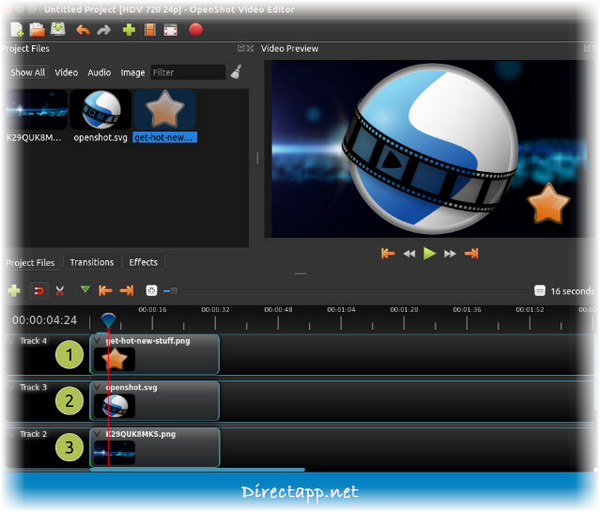
Task: Toggle the fullscreen icon in the top toolbar
Action: pos(171,30)
